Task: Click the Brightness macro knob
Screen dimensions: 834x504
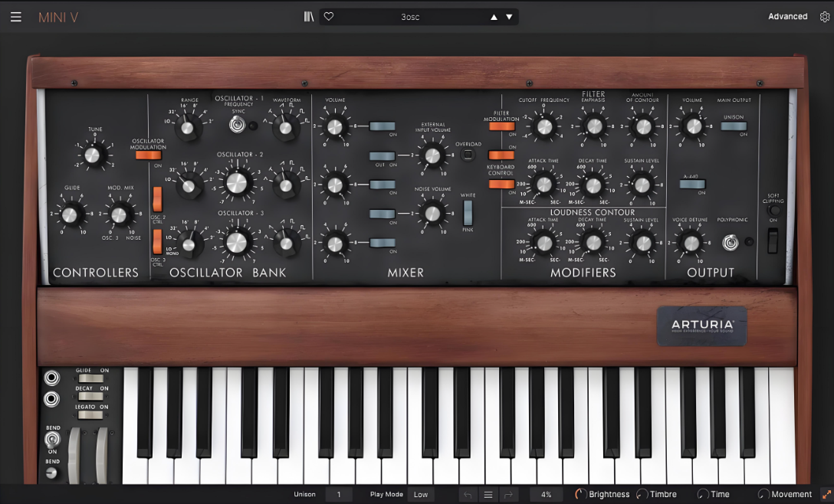Action: pyautogui.click(x=581, y=495)
